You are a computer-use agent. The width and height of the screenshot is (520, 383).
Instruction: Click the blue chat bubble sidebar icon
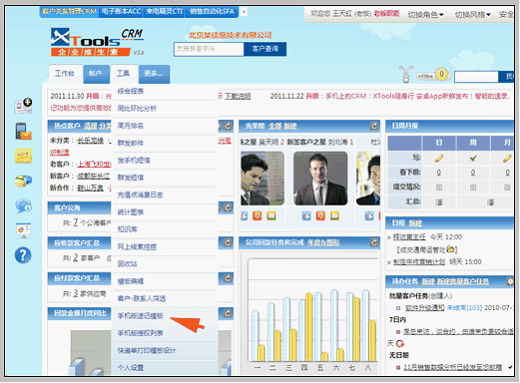click(x=23, y=206)
